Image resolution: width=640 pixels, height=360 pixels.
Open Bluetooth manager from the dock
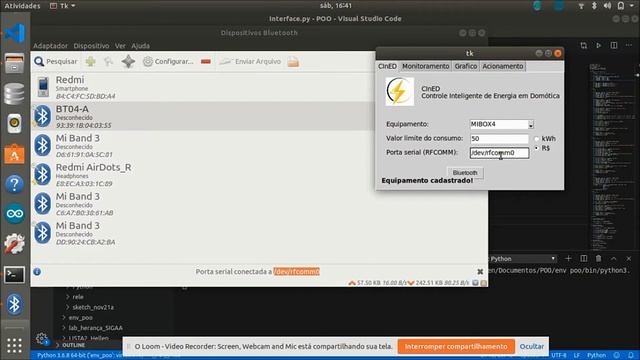coord(15,304)
